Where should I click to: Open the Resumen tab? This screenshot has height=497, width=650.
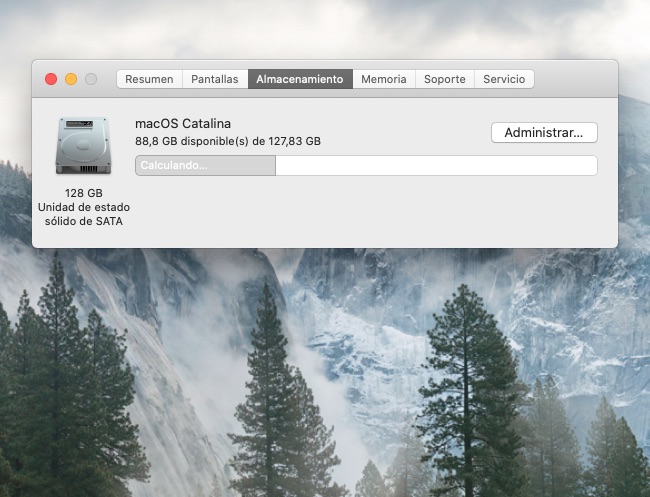tap(149, 79)
